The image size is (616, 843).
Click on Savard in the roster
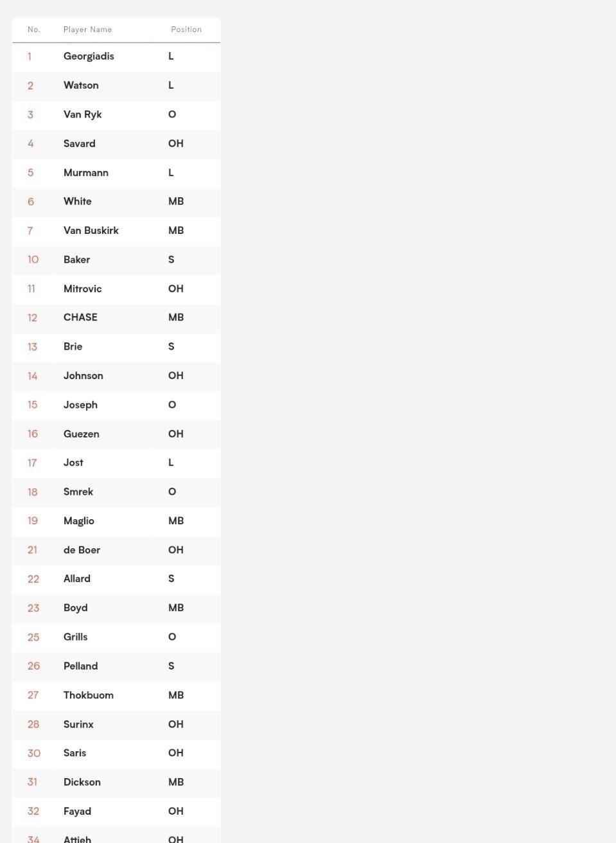click(80, 143)
